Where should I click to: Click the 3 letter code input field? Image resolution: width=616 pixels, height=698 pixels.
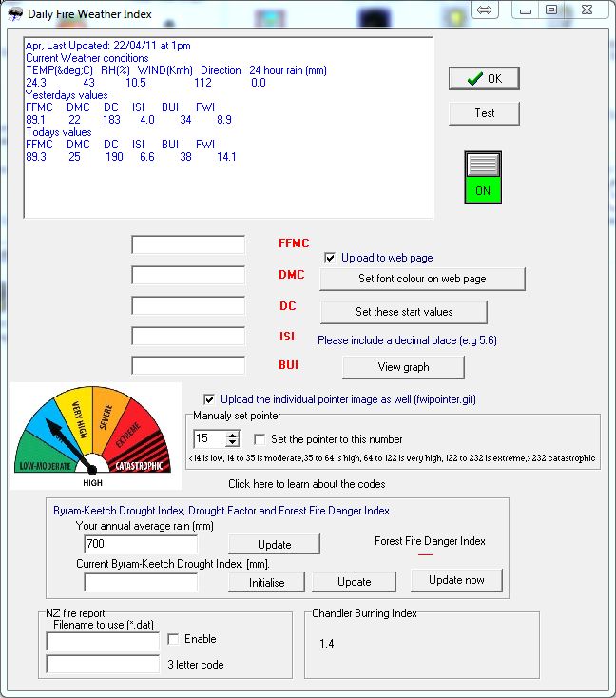(103, 664)
